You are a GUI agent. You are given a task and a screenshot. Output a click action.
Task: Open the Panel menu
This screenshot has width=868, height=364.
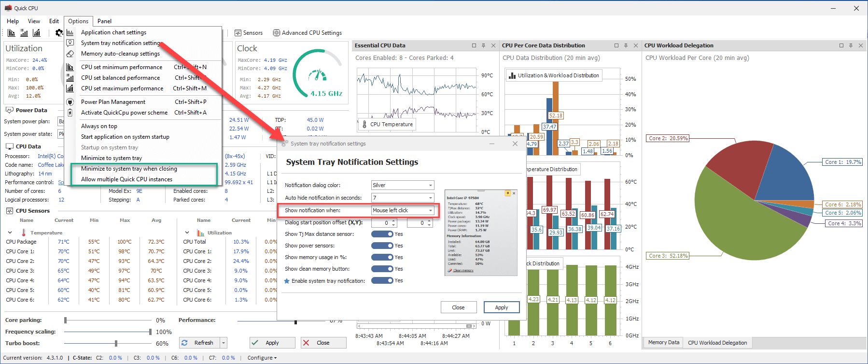104,21
